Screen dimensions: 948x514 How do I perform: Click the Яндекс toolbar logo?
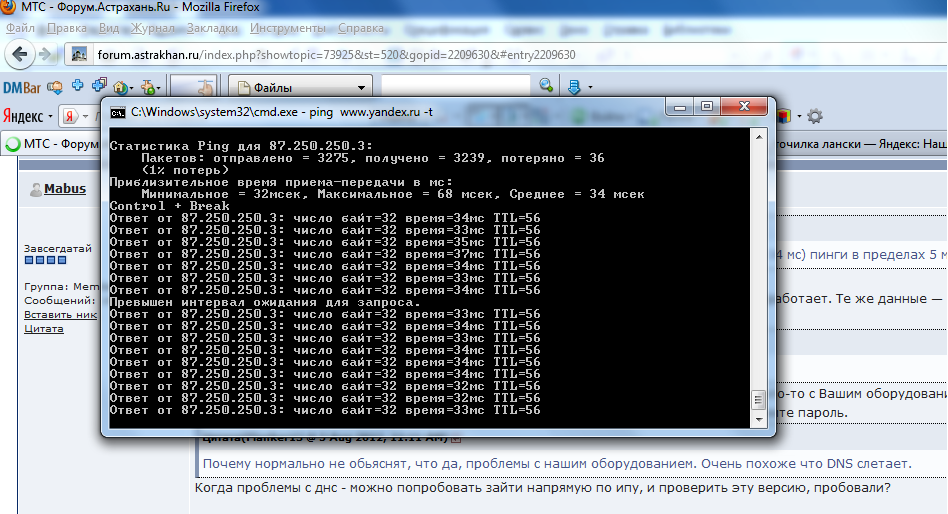point(23,115)
